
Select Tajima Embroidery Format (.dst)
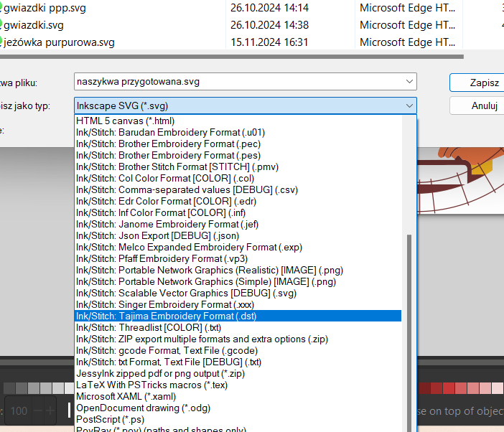(x=238, y=316)
